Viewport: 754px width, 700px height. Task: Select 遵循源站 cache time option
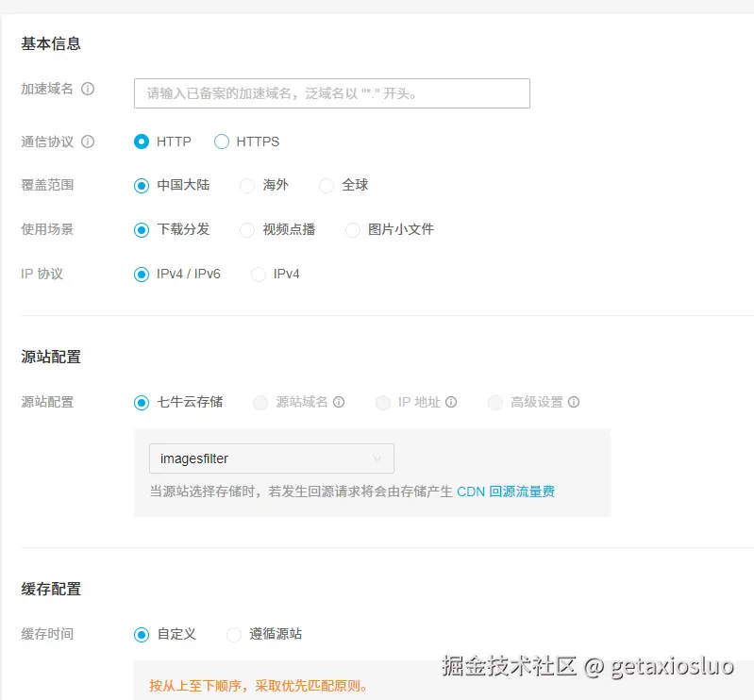pos(234,635)
